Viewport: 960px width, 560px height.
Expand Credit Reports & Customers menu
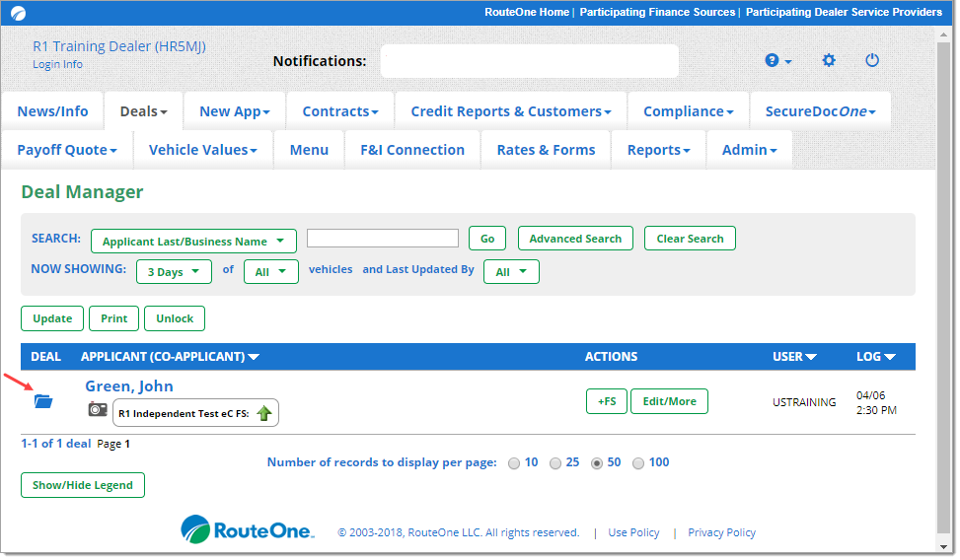click(x=511, y=111)
